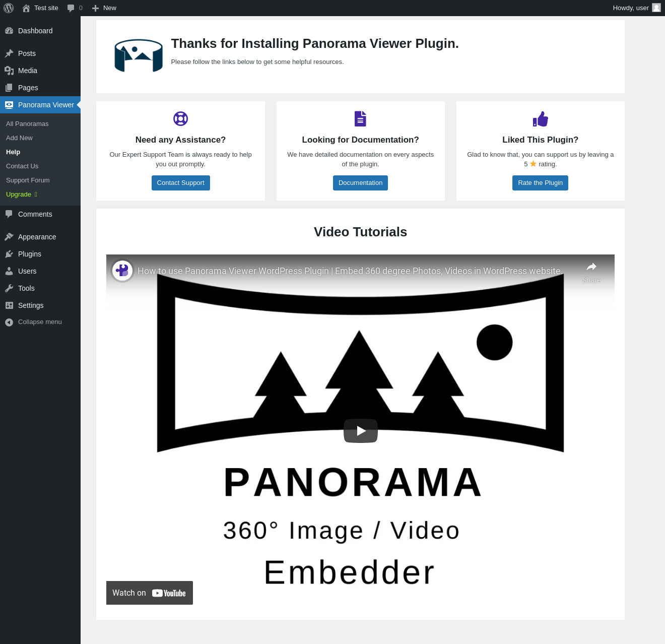Click the Appearance paintbrush icon
The height and width of the screenshot is (644, 665).
click(9, 237)
